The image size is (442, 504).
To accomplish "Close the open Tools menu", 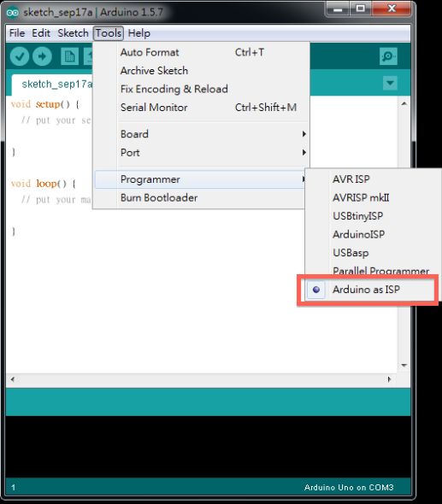I will pyautogui.click(x=109, y=33).
